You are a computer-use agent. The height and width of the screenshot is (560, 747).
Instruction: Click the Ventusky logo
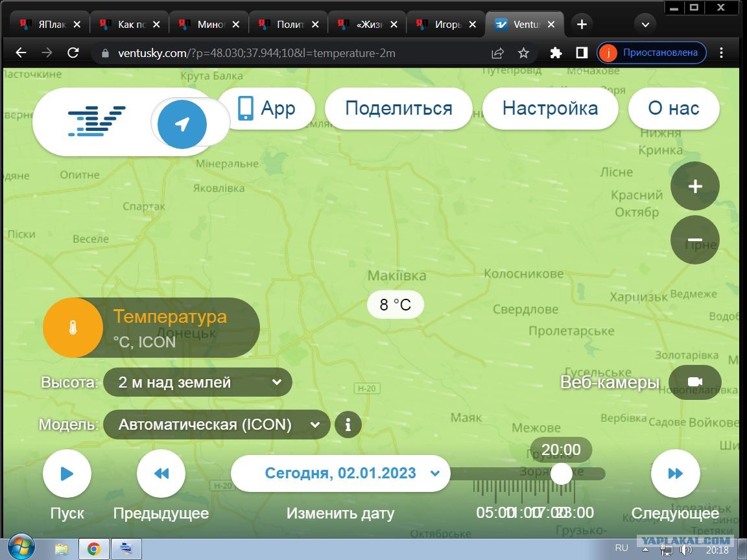coord(97,121)
